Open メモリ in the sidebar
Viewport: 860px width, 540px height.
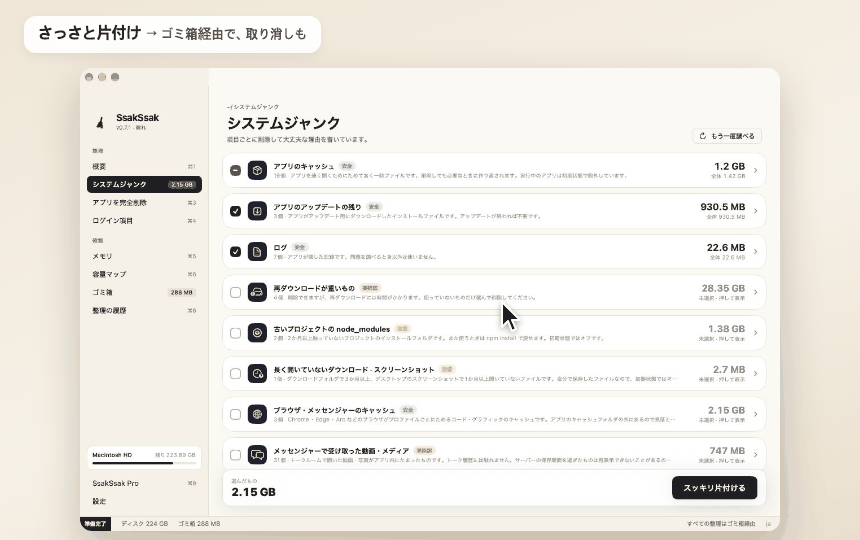(x=144, y=256)
